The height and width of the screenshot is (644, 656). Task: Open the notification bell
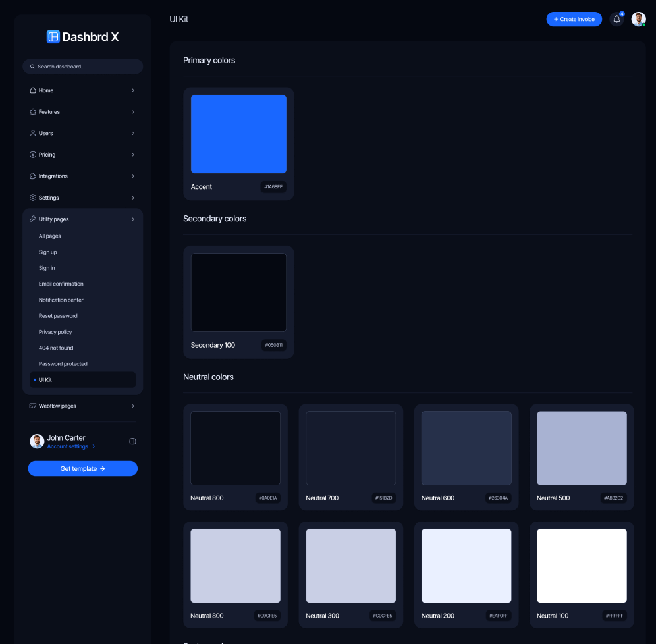616,19
